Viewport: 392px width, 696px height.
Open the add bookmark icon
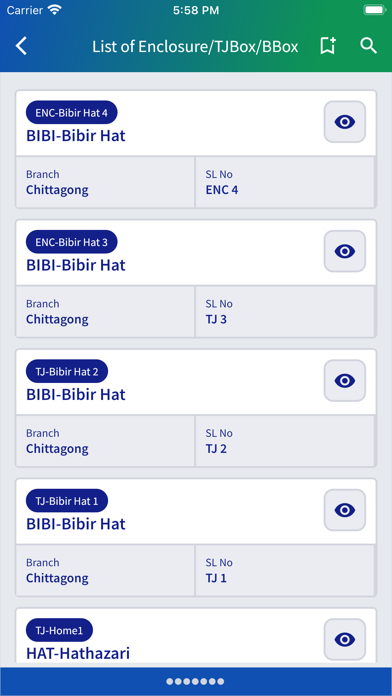tap(328, 46)
